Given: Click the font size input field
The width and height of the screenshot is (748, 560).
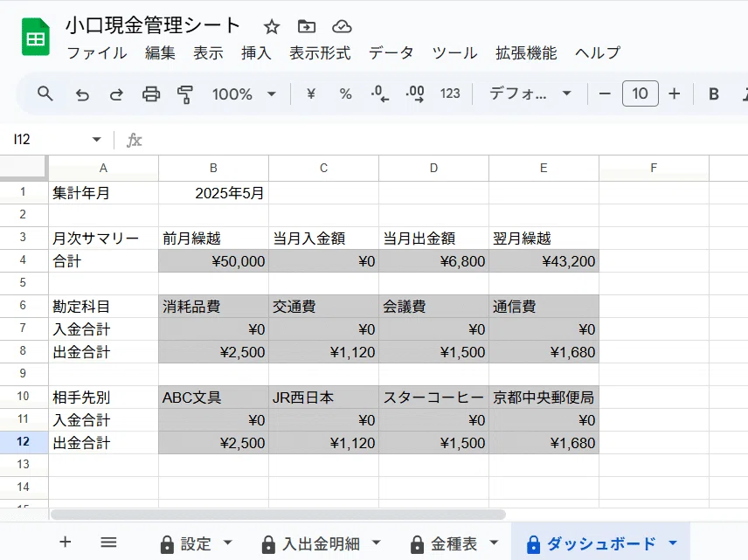Looking at the screenshot, I should (640, 93).
